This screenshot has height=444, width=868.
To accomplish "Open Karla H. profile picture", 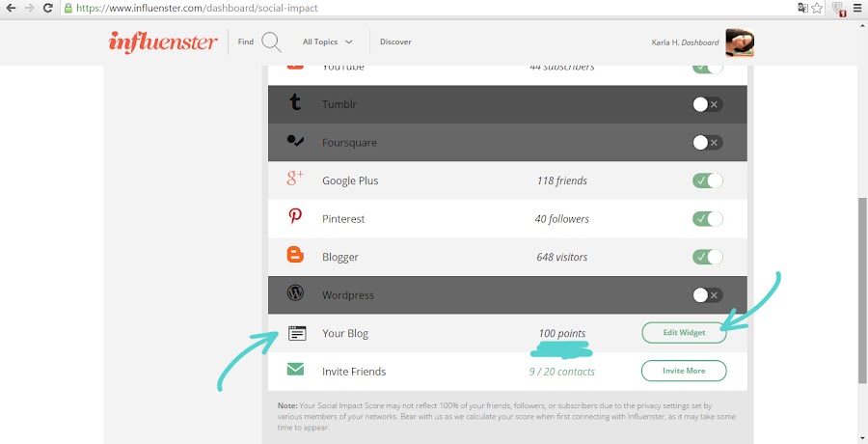I will point(740,42).
